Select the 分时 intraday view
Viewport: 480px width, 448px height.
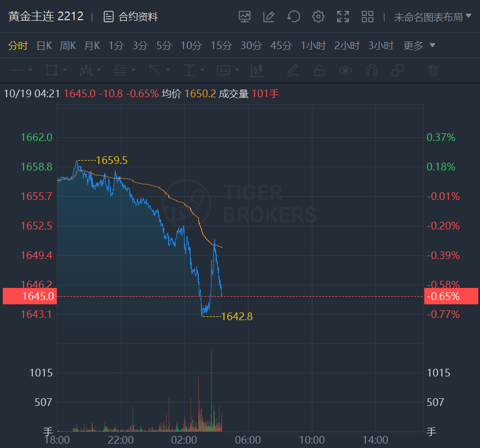[17, 46]
